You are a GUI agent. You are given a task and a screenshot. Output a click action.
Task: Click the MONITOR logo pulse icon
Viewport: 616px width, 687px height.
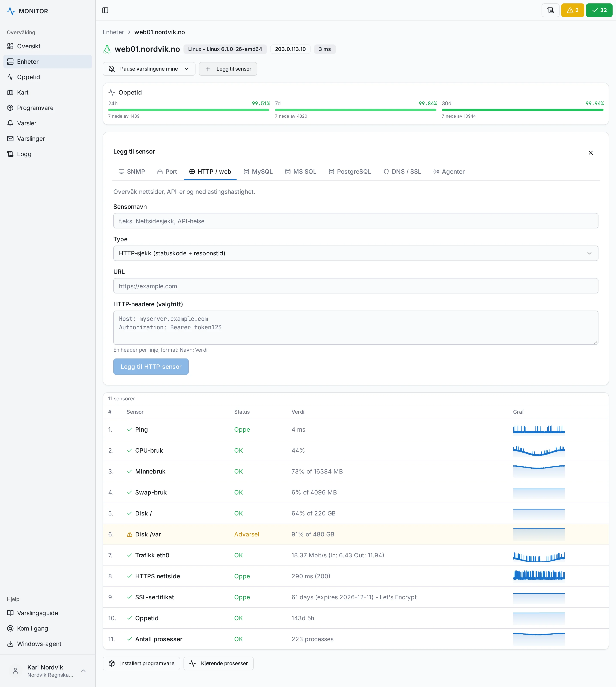[11, 11]
